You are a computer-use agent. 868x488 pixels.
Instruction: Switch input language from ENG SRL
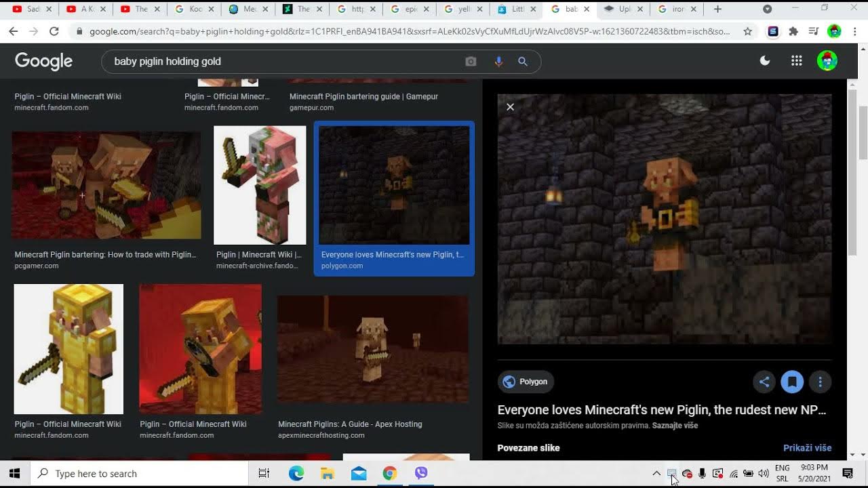[782, 473]
